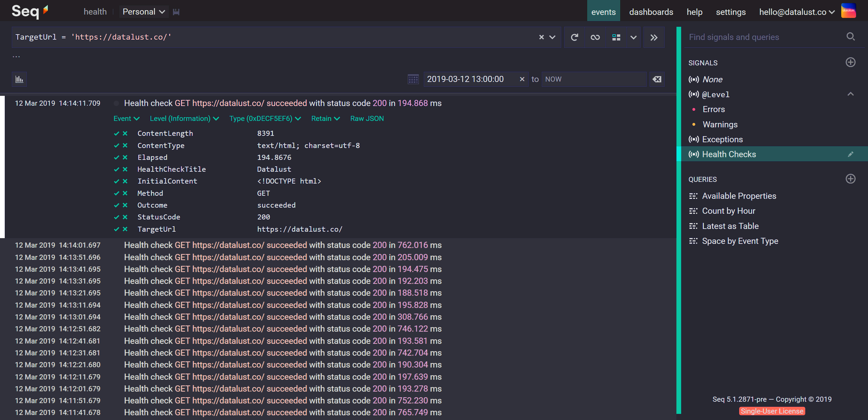Viewport: 868px width, 420px height.
Task: Clear the TargetUrl filter with the X icon
Action: tap(541, 37)
